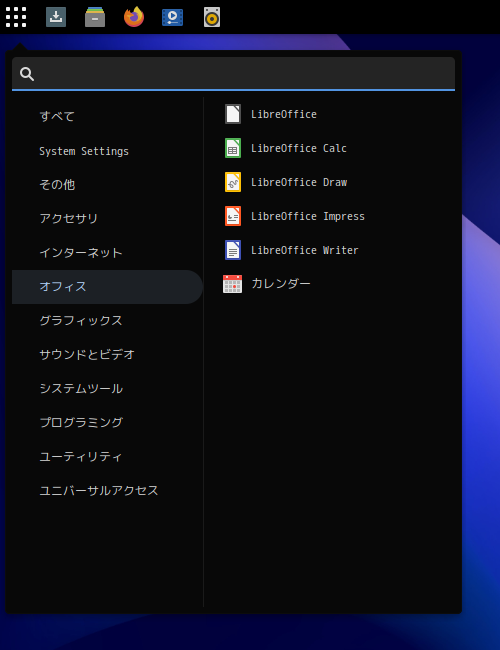Open the アクセサリ category
This screenshot has width=500, height=650.
pyautogui.click(x=107, y=219)
